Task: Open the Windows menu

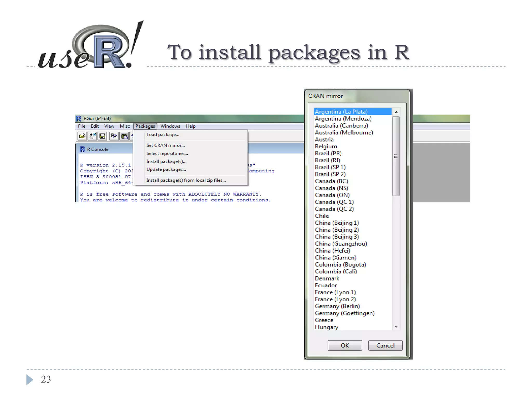Action: click(x=170, y=126)
